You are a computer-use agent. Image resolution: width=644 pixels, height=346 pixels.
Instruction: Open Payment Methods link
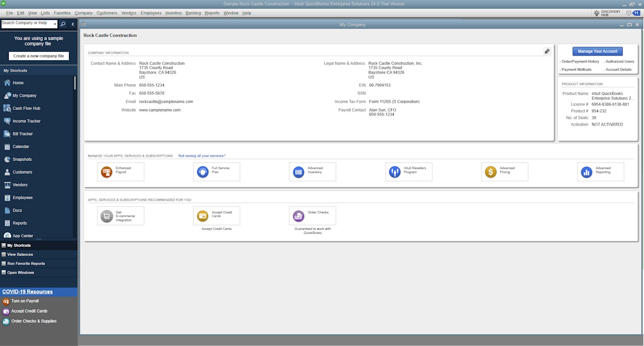575,69
